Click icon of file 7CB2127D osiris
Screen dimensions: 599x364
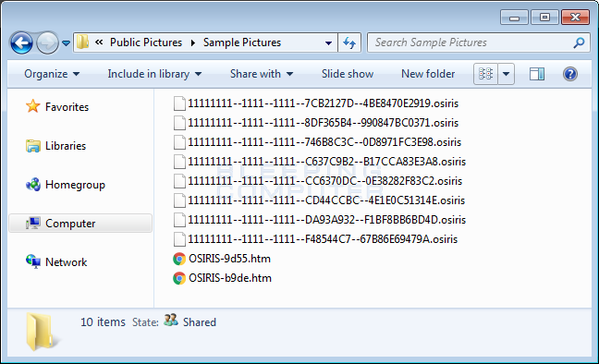(179, 103)
